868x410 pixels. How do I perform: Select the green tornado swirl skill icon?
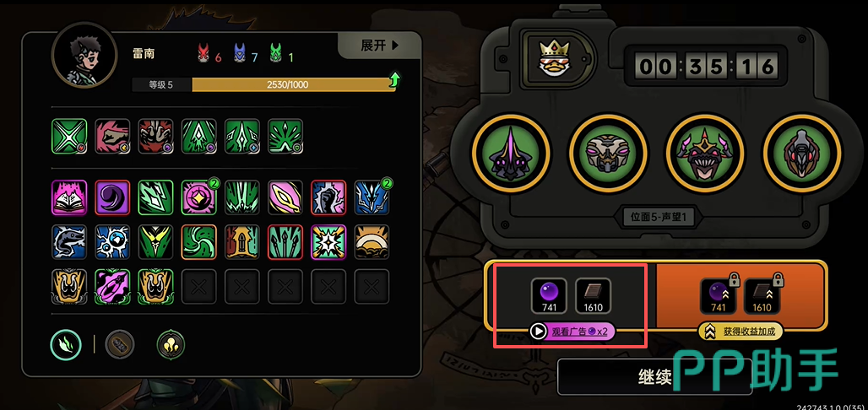[198, 242]
